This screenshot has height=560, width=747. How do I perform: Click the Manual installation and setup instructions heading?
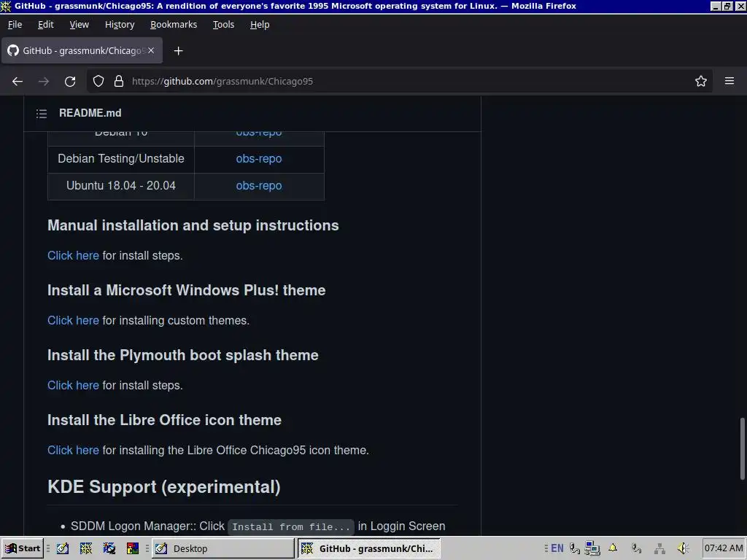(193, 225)
